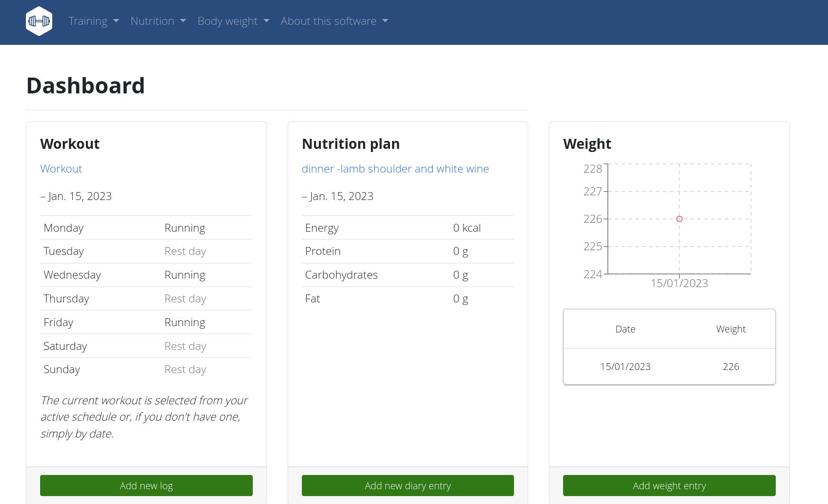Open the Training dropdown menu
The image size is (828, 504).
(93, 21)
